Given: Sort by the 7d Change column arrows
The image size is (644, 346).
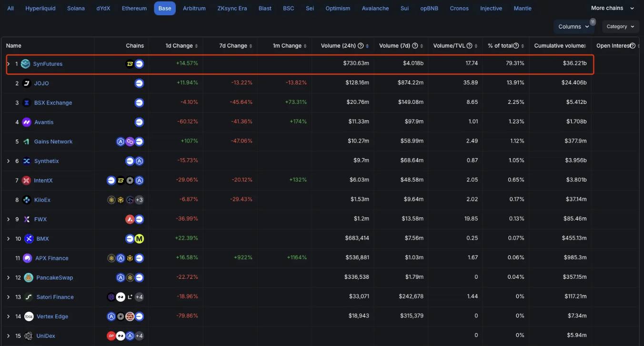Looking at the screenshot, I should [x=251, y=46].
